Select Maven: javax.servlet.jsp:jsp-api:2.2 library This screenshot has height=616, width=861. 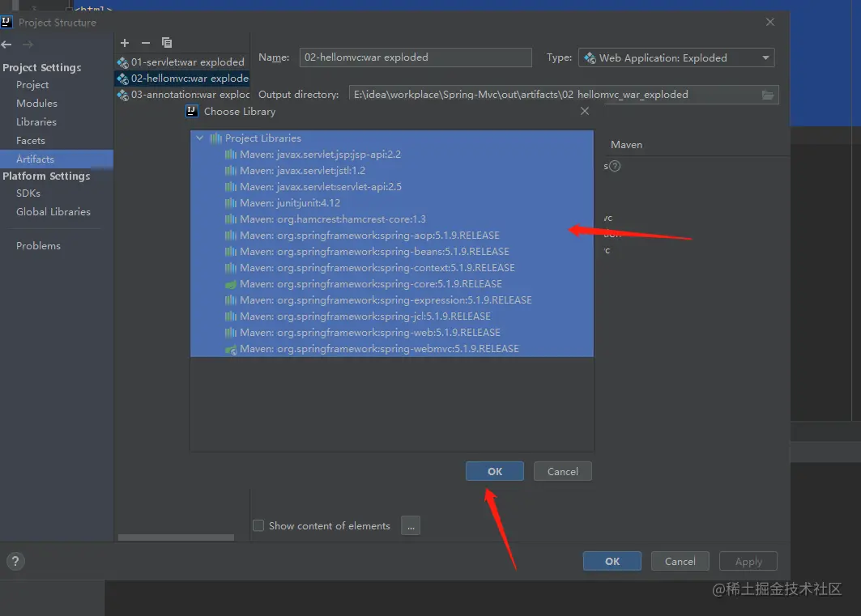pos(392,155)
